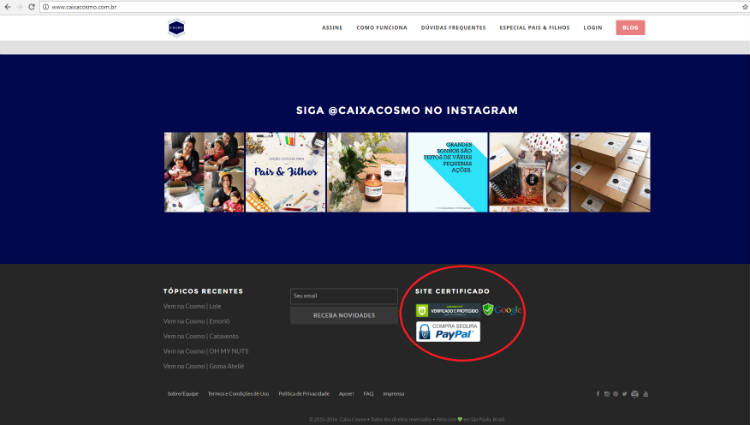Select Login in the top navigation
The height and width of the screenshot is (425, 750).
(x=593, y=28)
